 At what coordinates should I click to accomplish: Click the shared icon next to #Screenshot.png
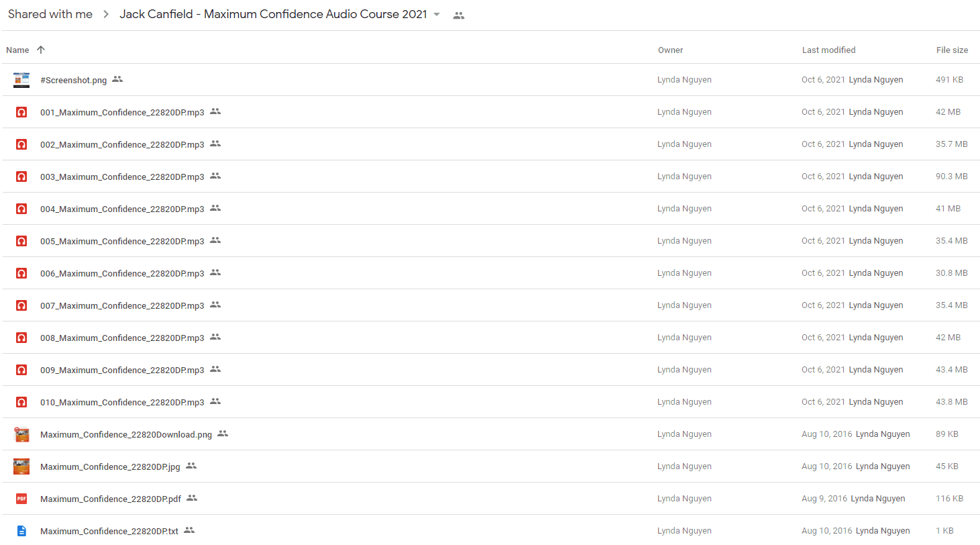coord(117,79)
